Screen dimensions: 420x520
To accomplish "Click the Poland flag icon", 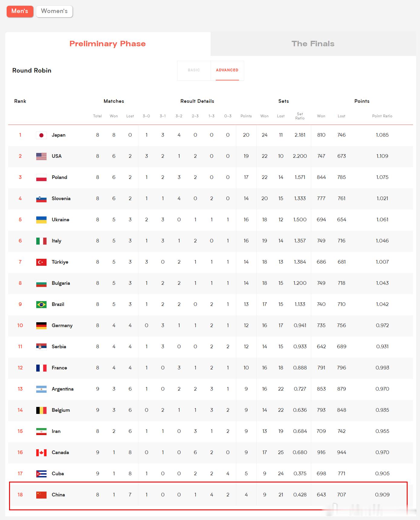I will 41,177.
